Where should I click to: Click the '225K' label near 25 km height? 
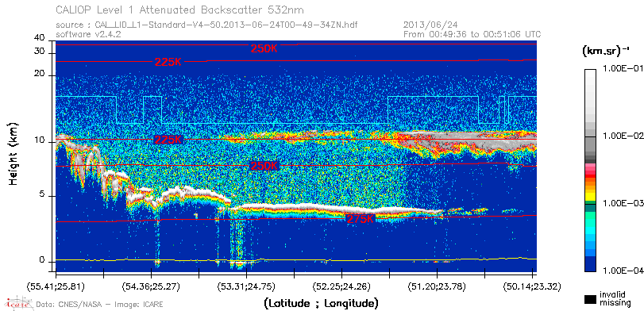click(x=168, y=62)
